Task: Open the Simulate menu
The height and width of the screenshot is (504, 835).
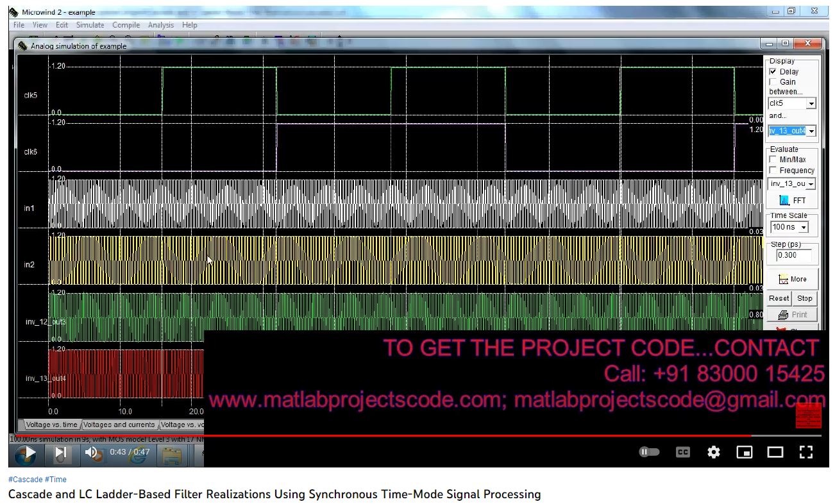Action: (90, 25)
